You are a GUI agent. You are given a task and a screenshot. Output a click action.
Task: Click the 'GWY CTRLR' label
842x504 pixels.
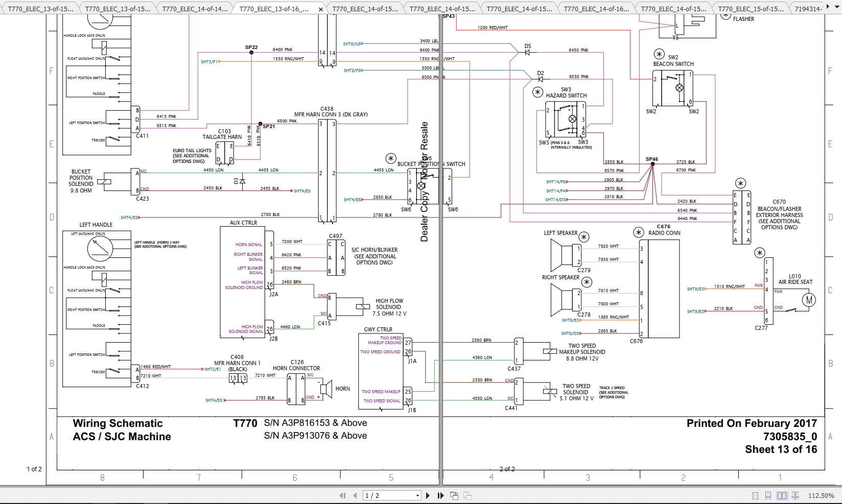(x=378, y=329)
